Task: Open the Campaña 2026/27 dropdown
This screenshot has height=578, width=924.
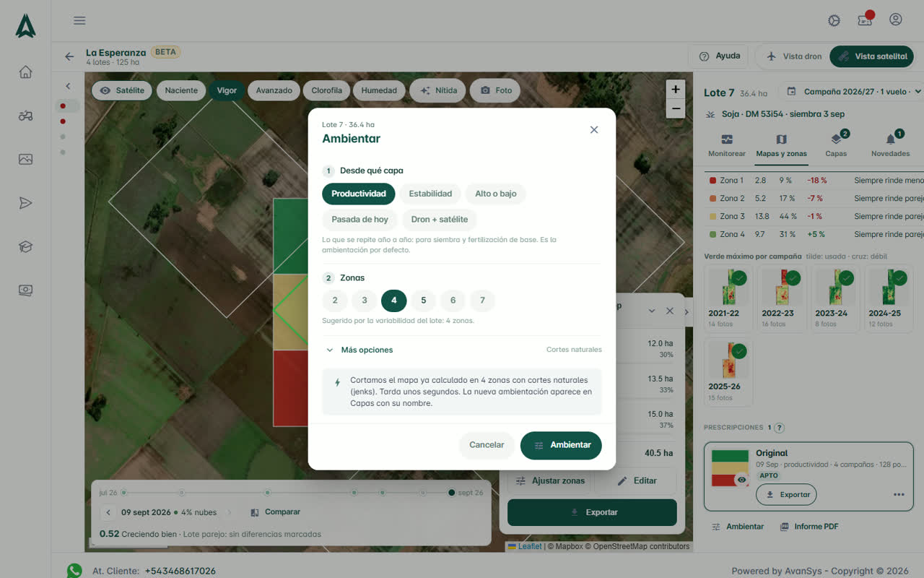Action: (x=853, y=92)
